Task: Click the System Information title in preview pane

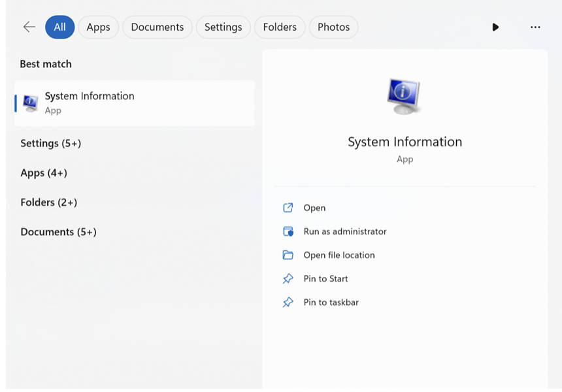Action: point(405,142)
